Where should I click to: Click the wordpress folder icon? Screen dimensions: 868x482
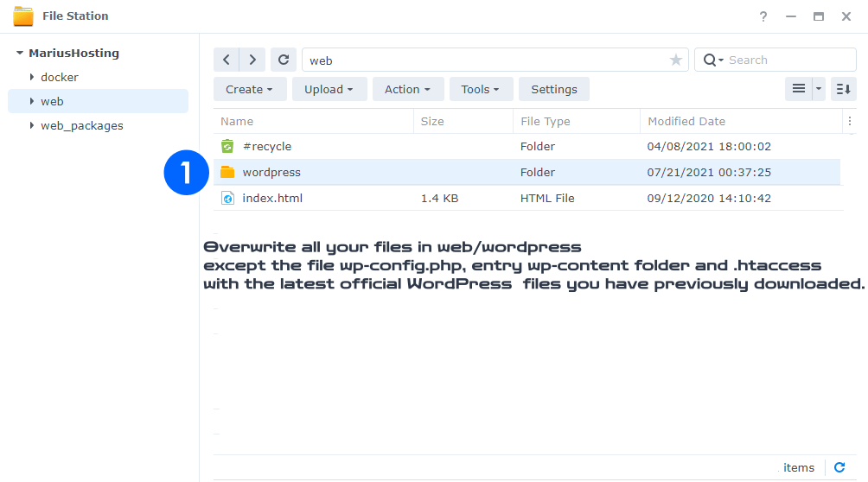[x=227, y=172]
